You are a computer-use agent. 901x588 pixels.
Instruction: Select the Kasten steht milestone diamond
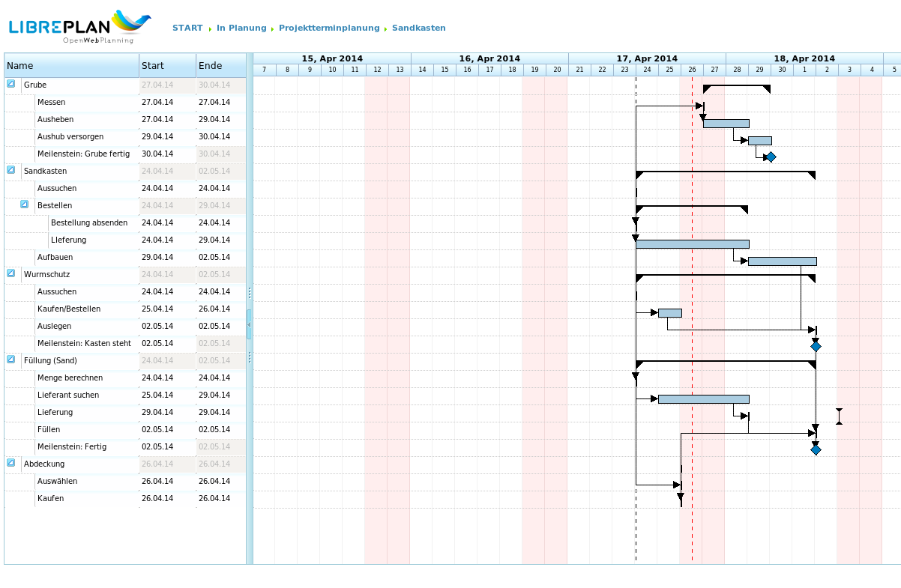[816, 347]
